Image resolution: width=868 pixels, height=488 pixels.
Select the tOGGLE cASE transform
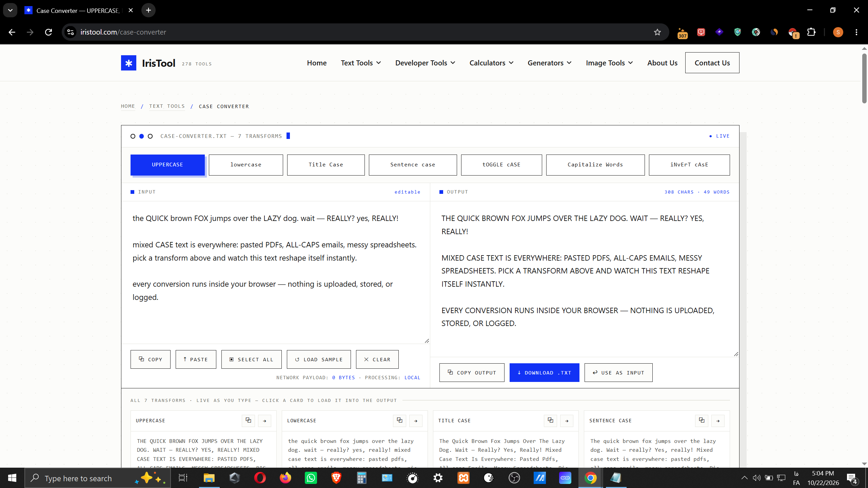pos(501,165)
